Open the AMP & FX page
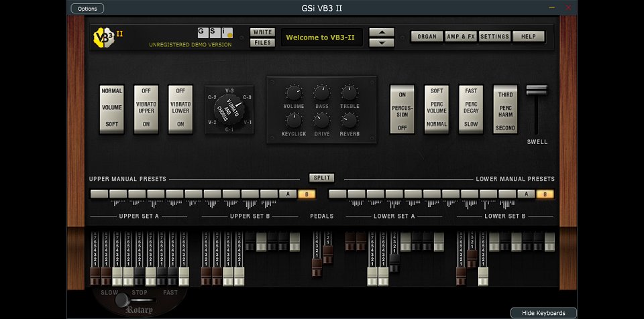 [461, 37]
